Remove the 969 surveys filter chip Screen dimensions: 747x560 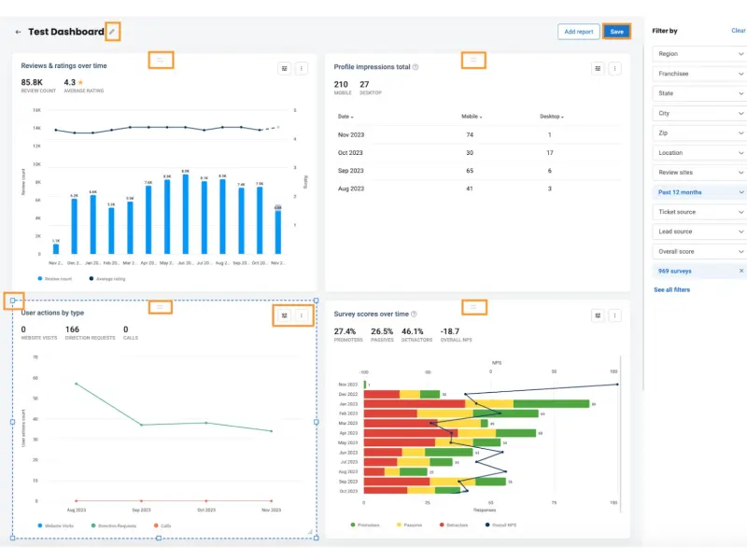click(x=741, y=271)
